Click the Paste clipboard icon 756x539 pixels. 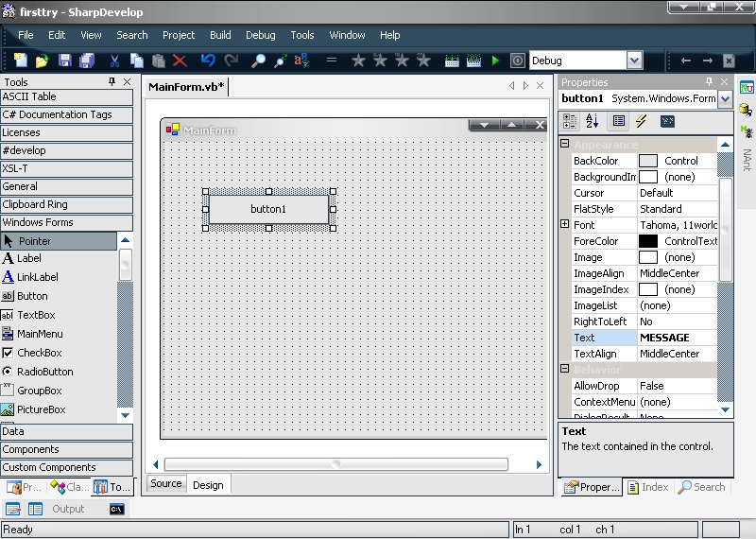(x=158, y=61)
